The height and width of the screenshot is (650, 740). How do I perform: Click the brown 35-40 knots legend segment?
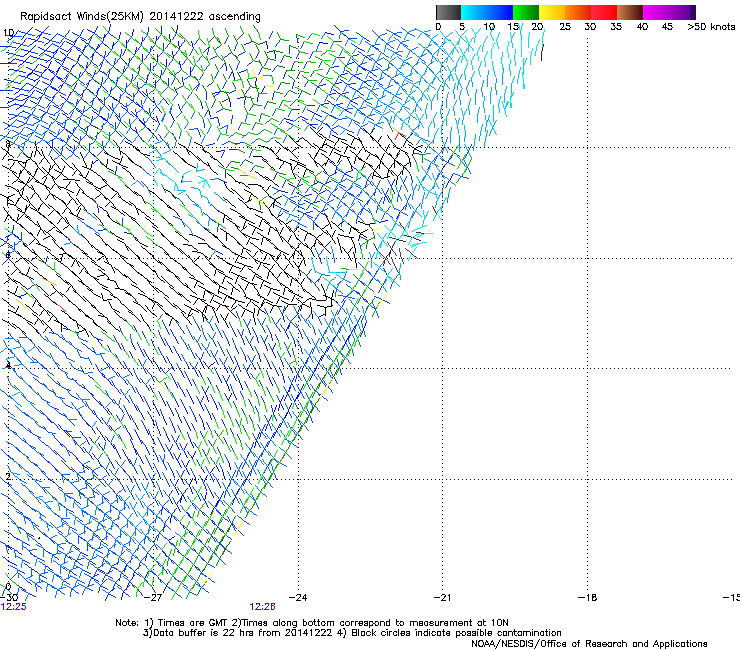(x=630, y=12)
